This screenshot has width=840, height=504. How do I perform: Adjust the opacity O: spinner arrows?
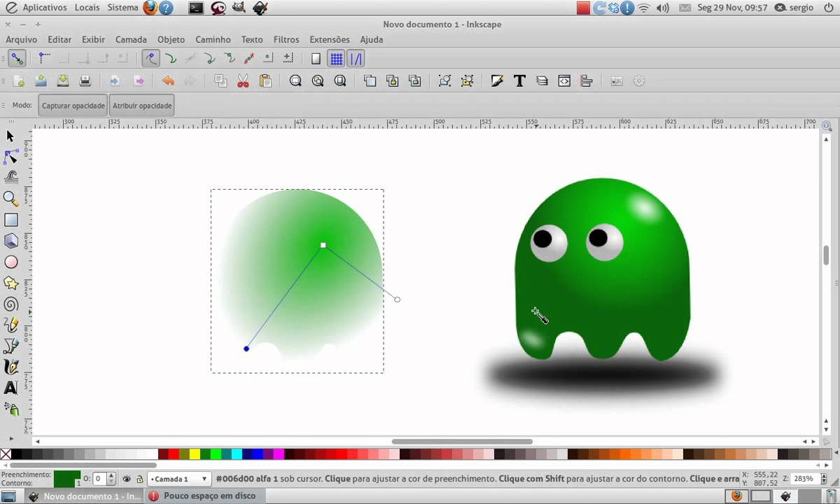click(x=111, y=479)
